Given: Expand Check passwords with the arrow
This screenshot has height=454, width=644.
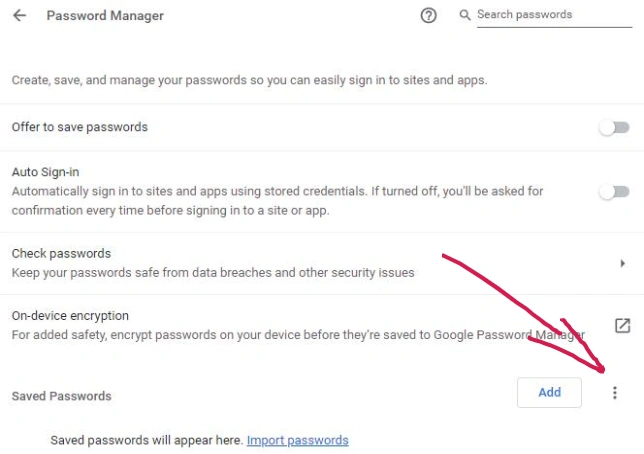Looking at the screenshot, I should (x=623, y=263).
